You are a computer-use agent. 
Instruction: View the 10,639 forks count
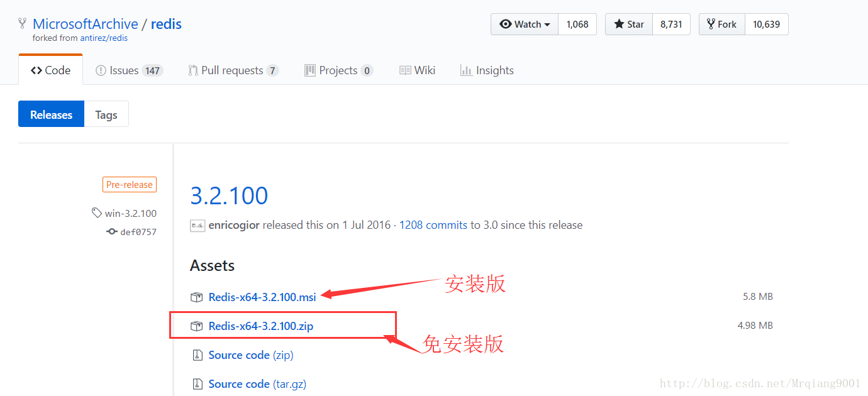766,25
